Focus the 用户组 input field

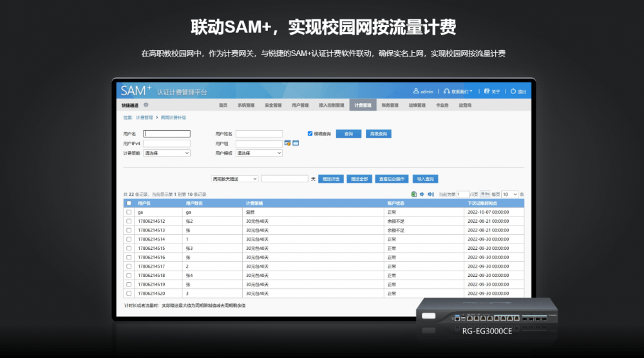[259, 144]
